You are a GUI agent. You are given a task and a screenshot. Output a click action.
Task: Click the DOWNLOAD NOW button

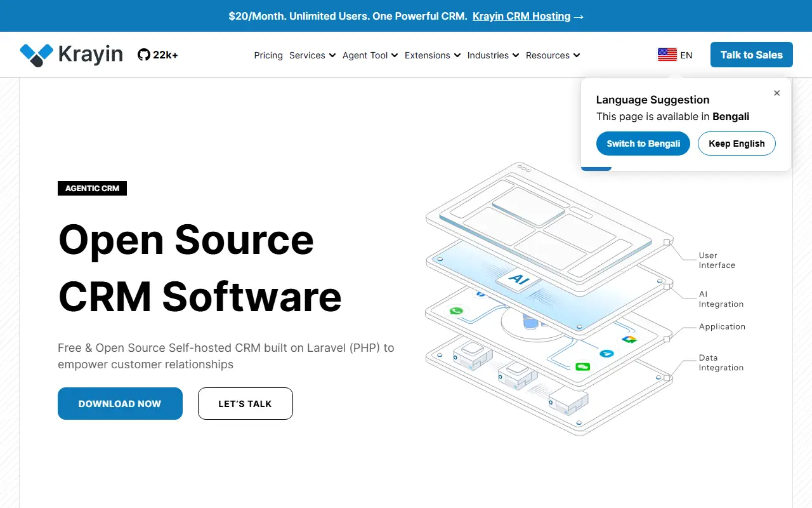coord(120,404)
